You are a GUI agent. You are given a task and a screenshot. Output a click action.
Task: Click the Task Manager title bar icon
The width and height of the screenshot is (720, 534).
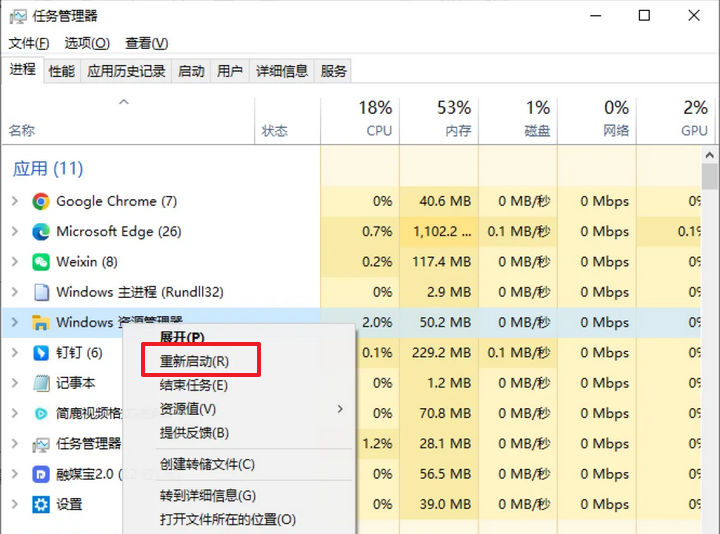pyautogui.click(x=18, y=17)
